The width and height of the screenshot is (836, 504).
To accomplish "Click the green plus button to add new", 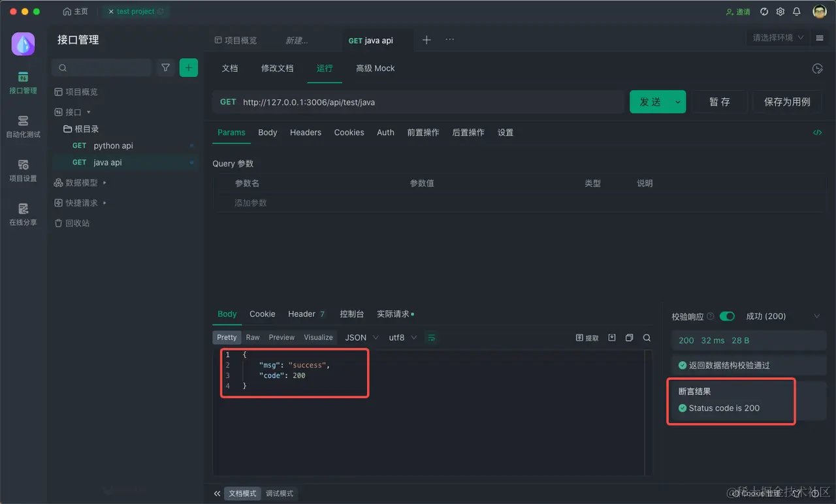I will 189,68.
